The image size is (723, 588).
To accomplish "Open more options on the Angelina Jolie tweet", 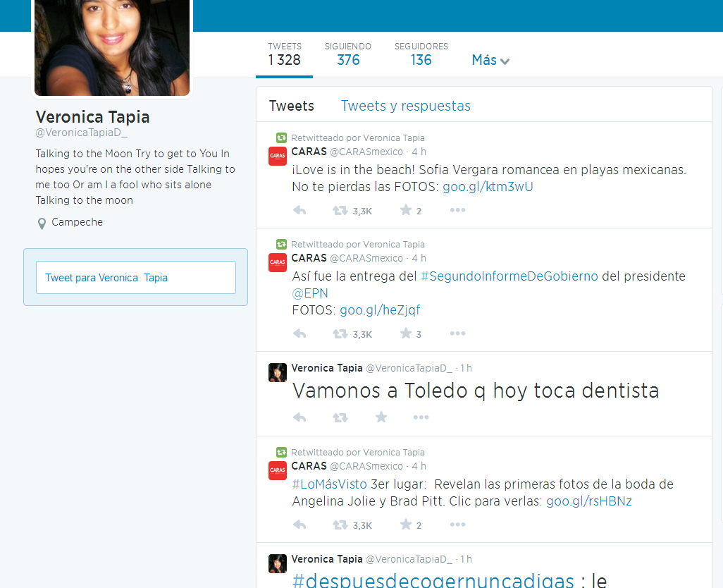I will pyautogui.click(x=457, y=525).
